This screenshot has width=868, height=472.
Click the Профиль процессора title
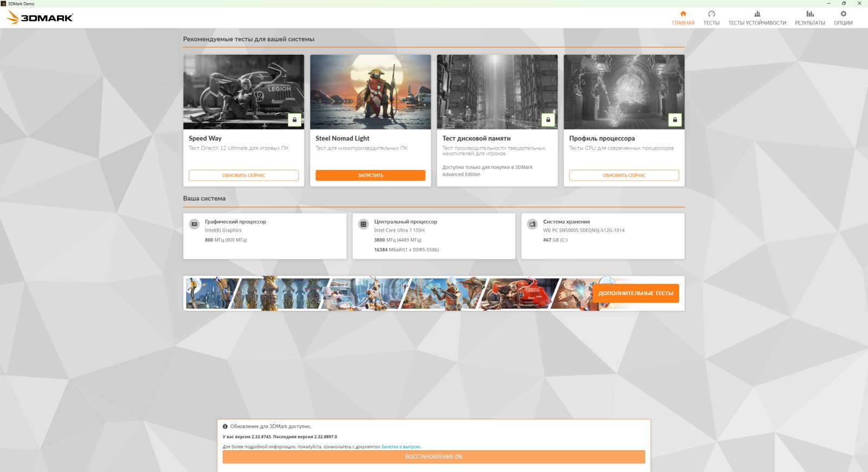pyautogui.click(x=602, y=138)
